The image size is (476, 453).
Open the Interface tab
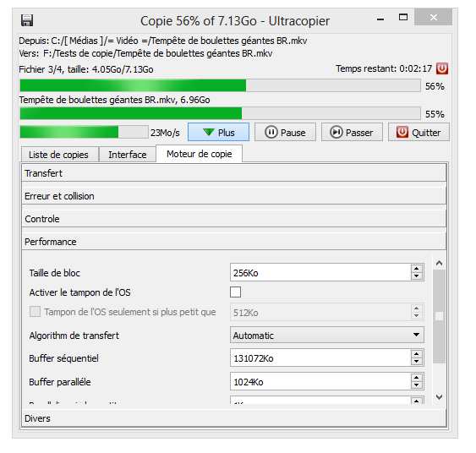pyautogui.click(x=128, y=155)
